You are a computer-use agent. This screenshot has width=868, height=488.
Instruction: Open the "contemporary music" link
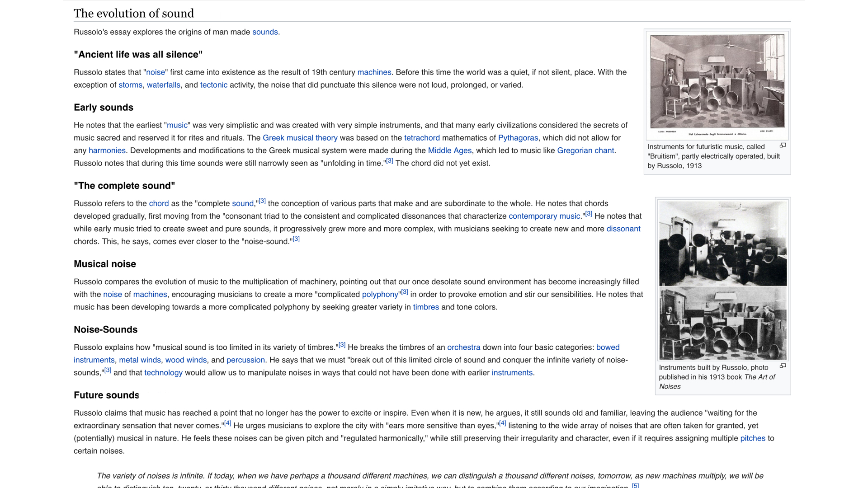[544, 216]
